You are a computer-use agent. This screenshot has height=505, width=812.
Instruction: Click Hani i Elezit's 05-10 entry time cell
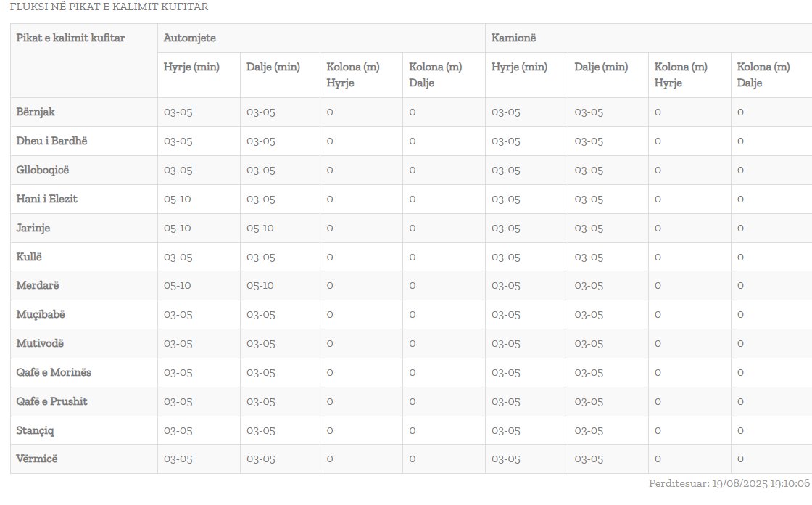tap(178, 199)
